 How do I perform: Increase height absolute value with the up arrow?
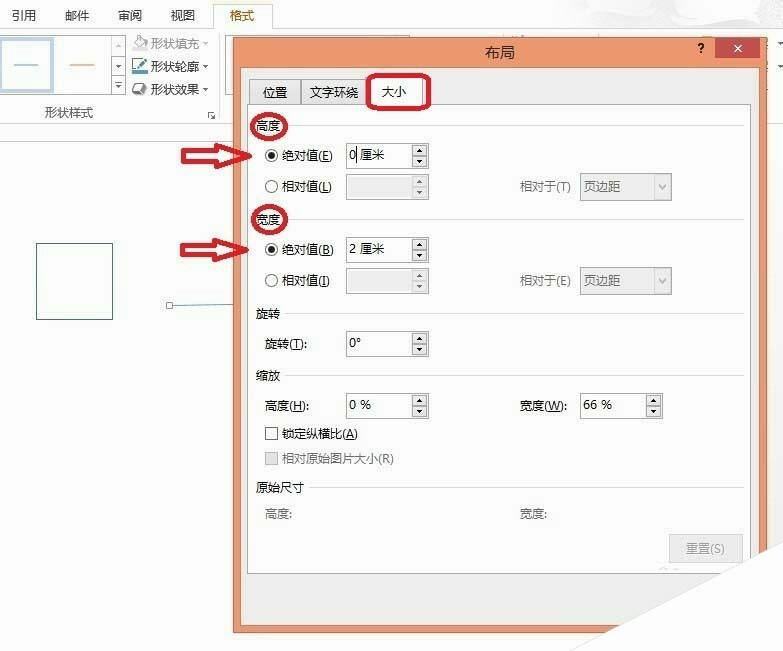point(419,150)
